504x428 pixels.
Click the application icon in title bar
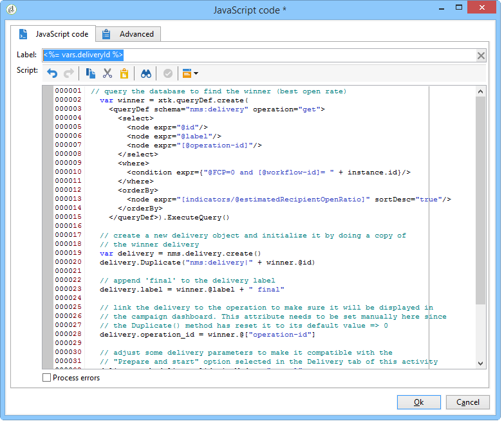coord(11,10)
